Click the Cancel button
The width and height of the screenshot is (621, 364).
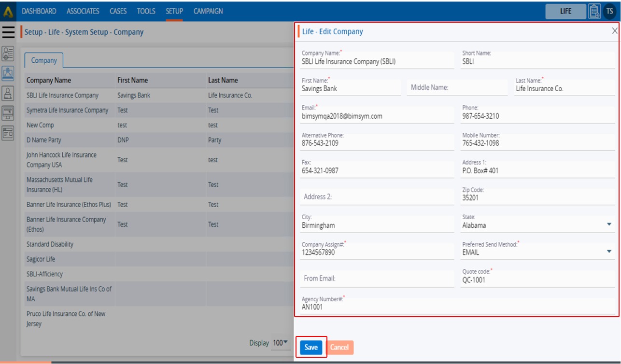coord(339,347)
